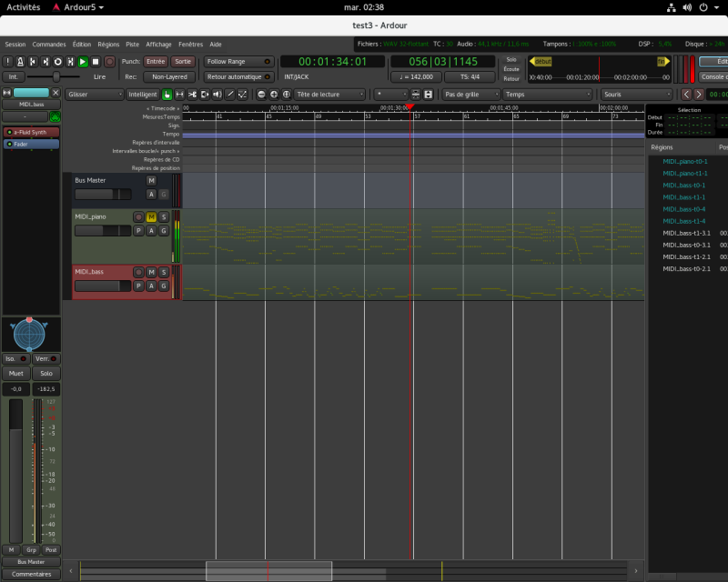Open the Affichage menu
The width and height of the screenshot is (728, 582).
[x=158, y=45]
